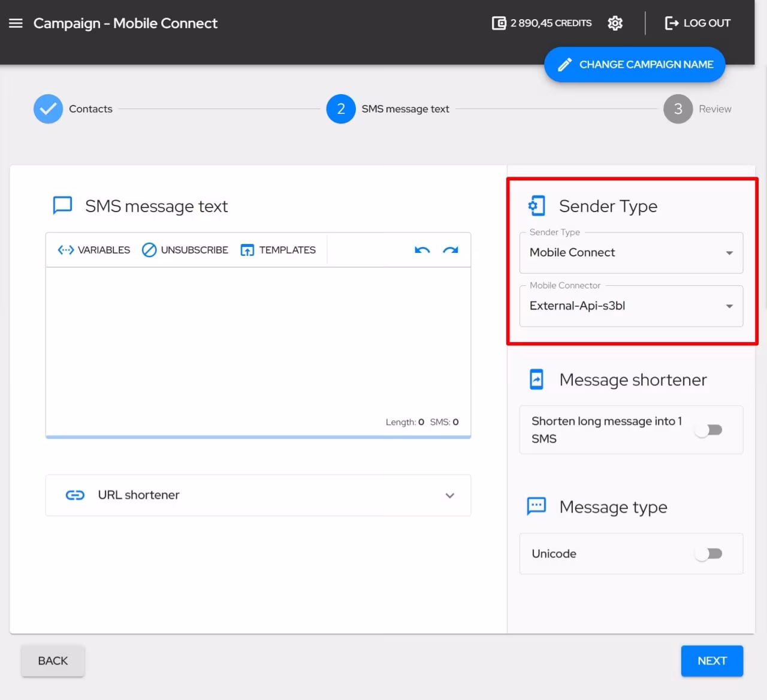767x700 pixels.
Task: Open the Sender Type dropdown
Action: (631, 253)
